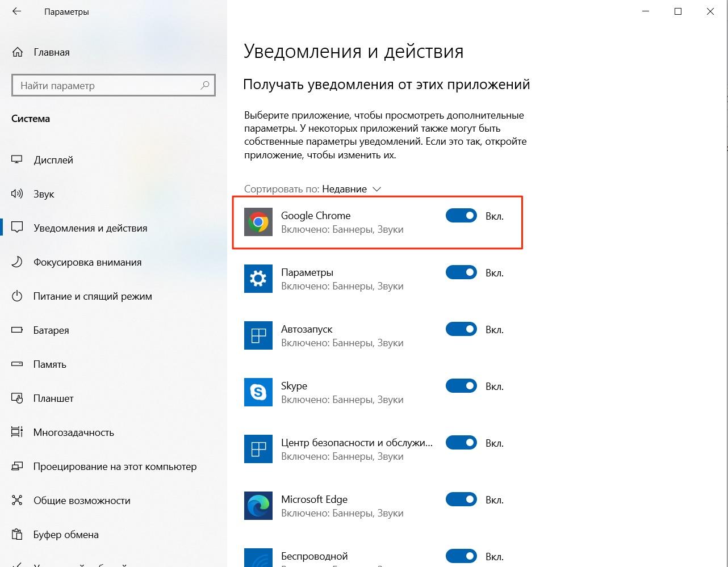Open Проецирование на этот компьютер section
The height and width of the screenshot is (567, 728).
tap(114, 467)
